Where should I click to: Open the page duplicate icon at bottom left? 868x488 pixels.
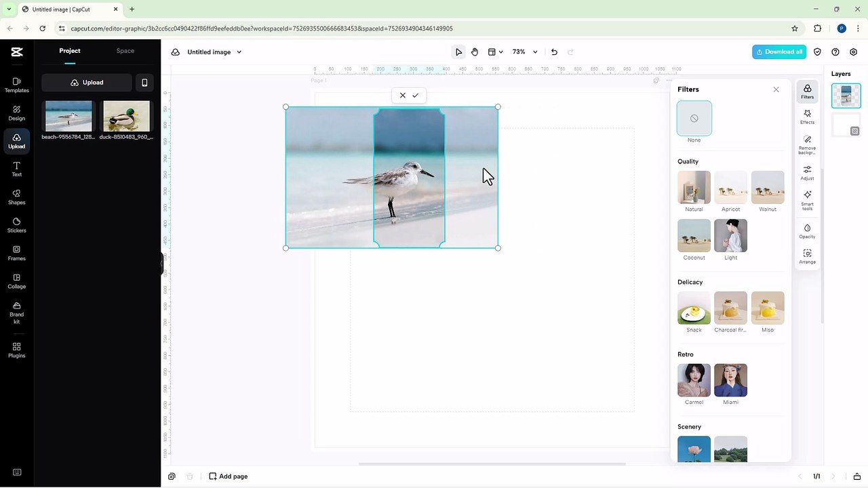(x=172, y=476)
